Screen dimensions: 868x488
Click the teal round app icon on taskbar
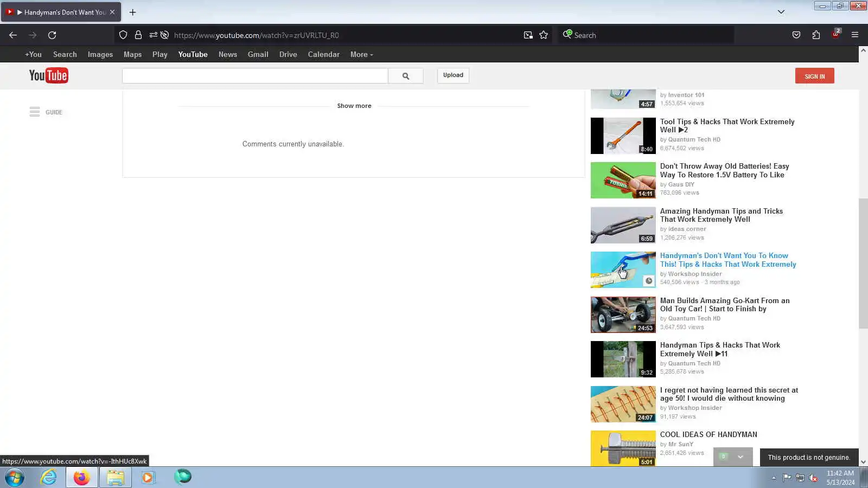tap(183, 477)
